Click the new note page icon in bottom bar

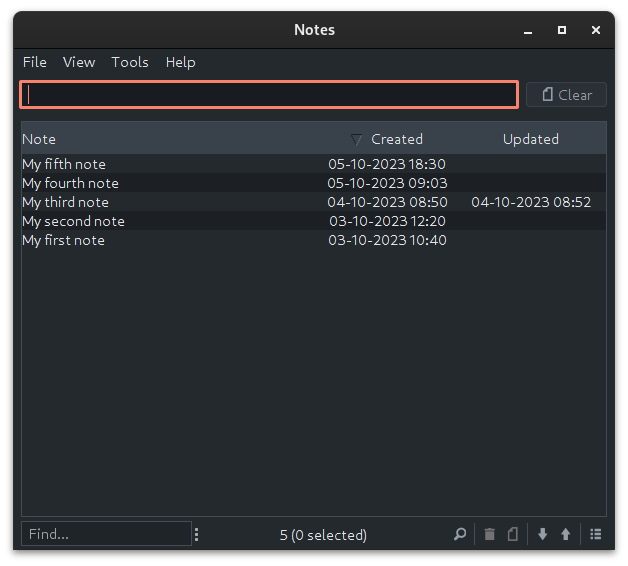[x=512, y=534]
